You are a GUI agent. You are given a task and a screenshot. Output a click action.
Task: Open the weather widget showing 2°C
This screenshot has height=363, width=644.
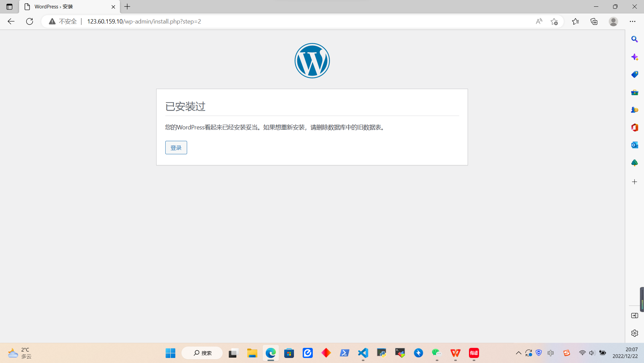coord(20,353)
